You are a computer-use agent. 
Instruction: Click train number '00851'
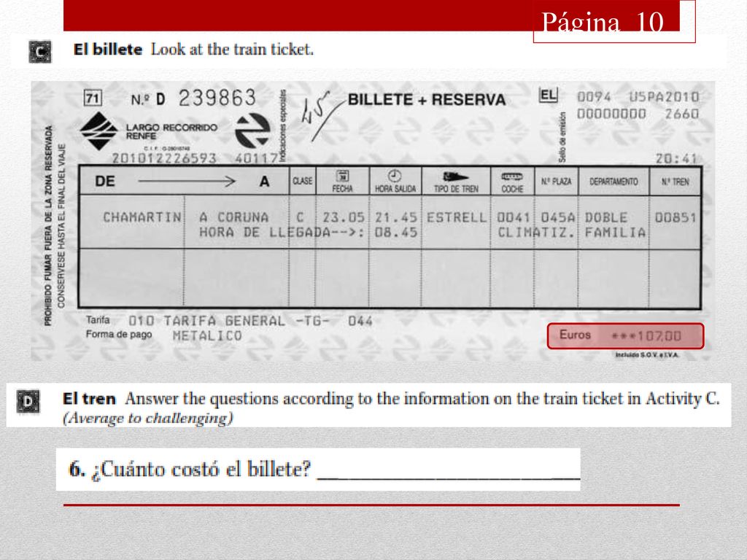click(x=676, y=217)
